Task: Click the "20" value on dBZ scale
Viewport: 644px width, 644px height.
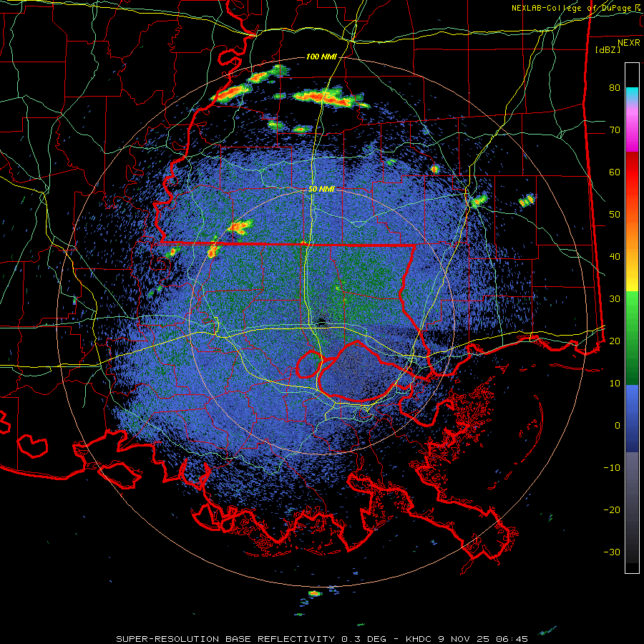Action: coord(615,341)
